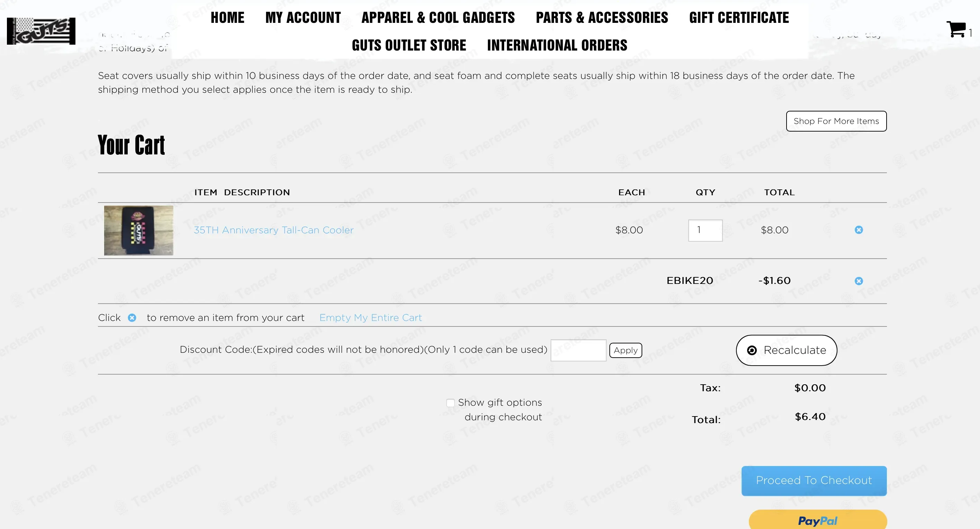980x529 pixels.
Task: Click Empty My Entire Cart link
Action: (x=371, y=318)
